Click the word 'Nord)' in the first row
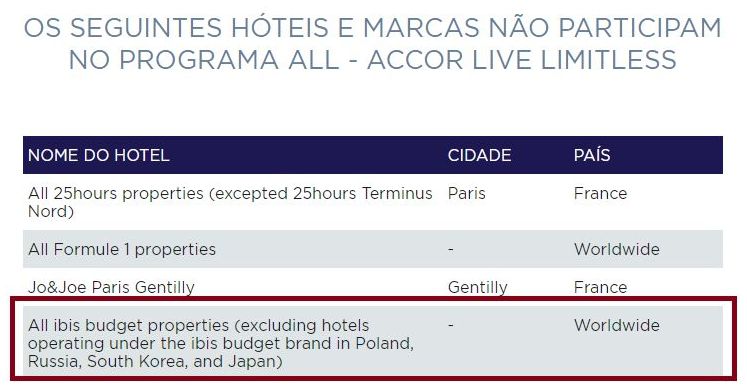The image size is (747, 385). pyautogui.click(x=51, y=211)
